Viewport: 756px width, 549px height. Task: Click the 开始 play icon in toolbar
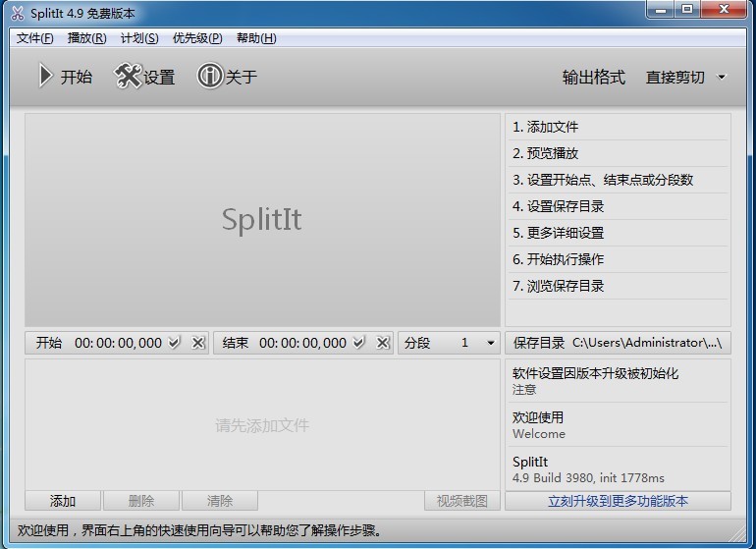point(45,77)
